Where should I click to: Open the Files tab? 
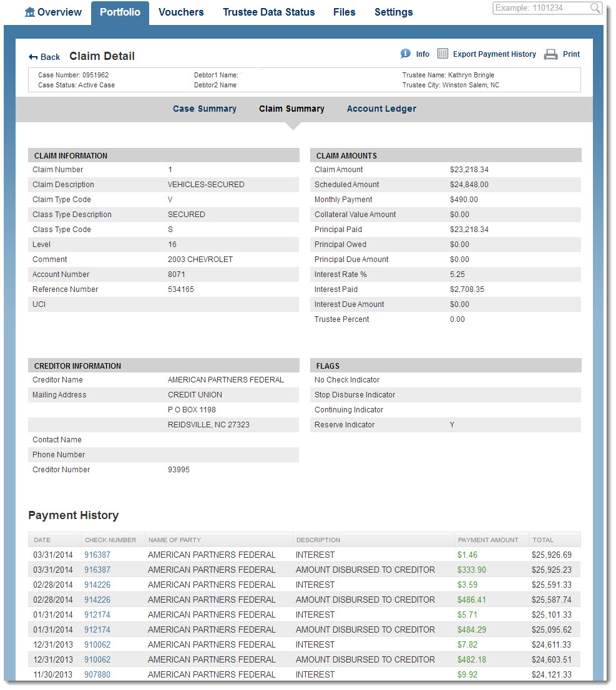point(345,12)
